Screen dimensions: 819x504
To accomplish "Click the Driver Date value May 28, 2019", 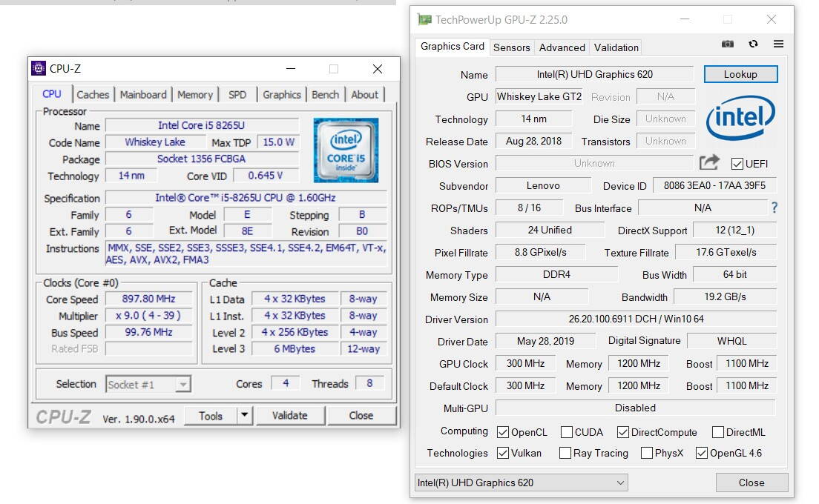I will pyautogui.click(x=545, y=341).
